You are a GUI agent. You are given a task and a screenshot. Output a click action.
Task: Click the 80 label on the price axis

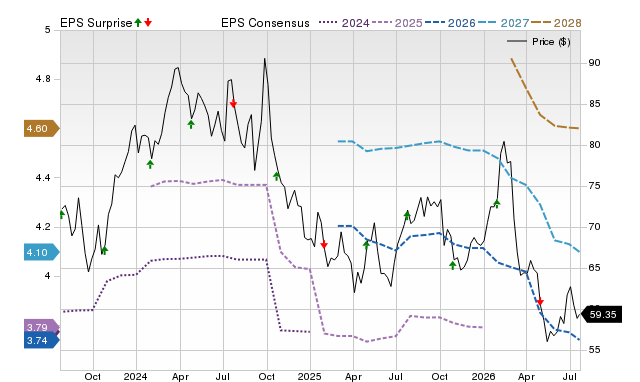[x=594, y=145]
